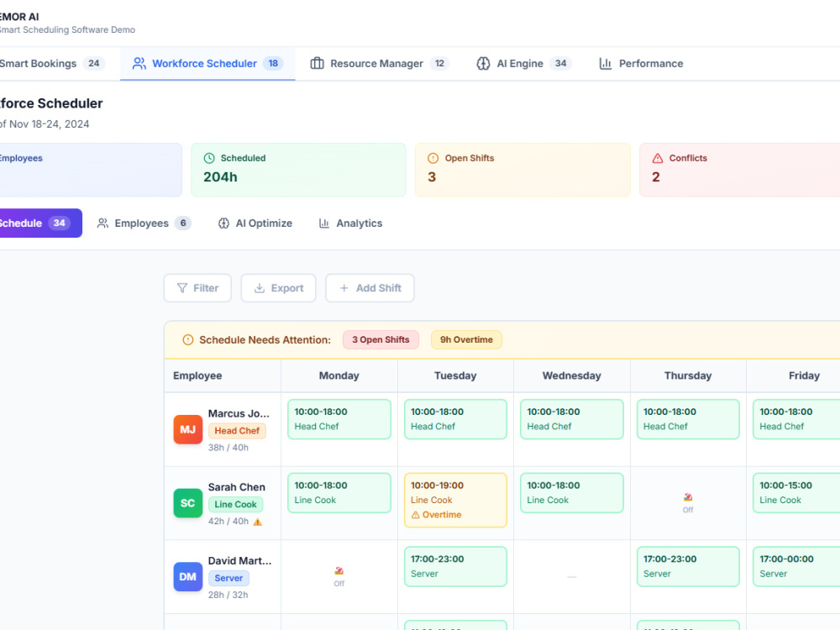Click David's 28h / 32h hours text
The image size is (840, 630).
point(228,595)
